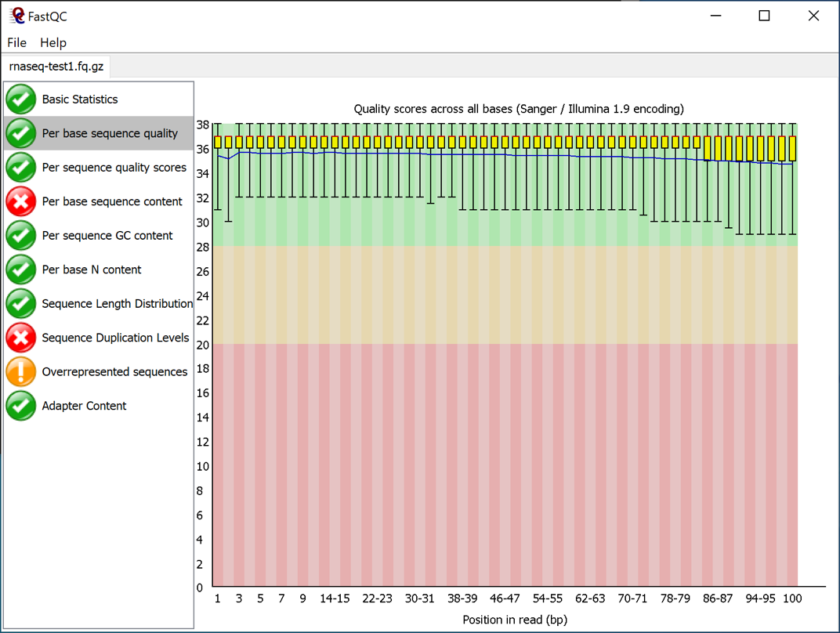Screen dimensions: 840x633
Task: Click the green check icon for Per sequence GC content
Action: point(21,236)
